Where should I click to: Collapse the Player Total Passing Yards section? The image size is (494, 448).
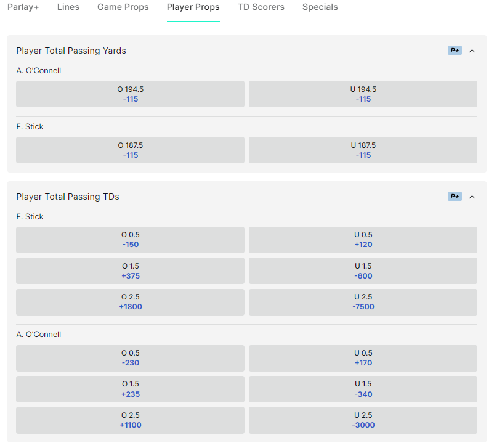click(472, 51)
